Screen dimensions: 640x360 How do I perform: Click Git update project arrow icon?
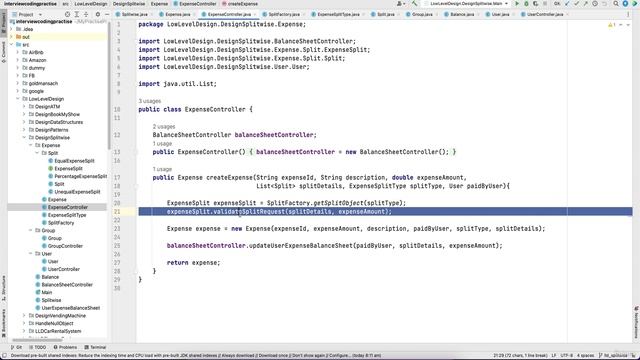point(567,3)
